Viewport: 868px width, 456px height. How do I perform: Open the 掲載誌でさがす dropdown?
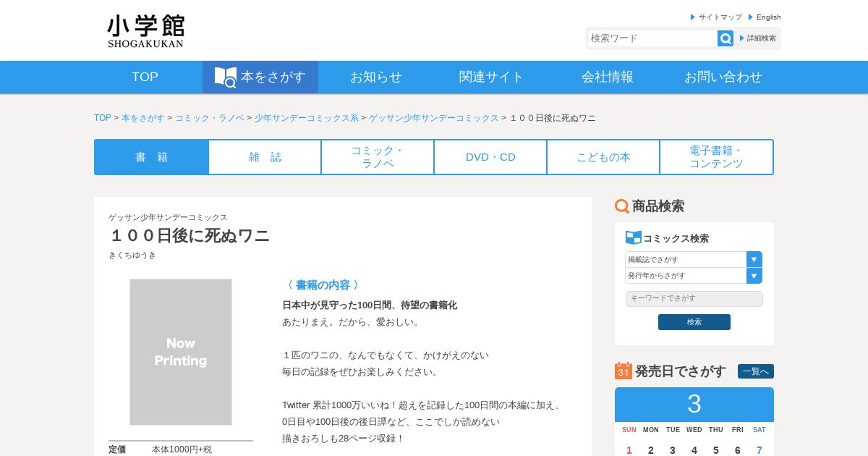click(x=694, y=259)
